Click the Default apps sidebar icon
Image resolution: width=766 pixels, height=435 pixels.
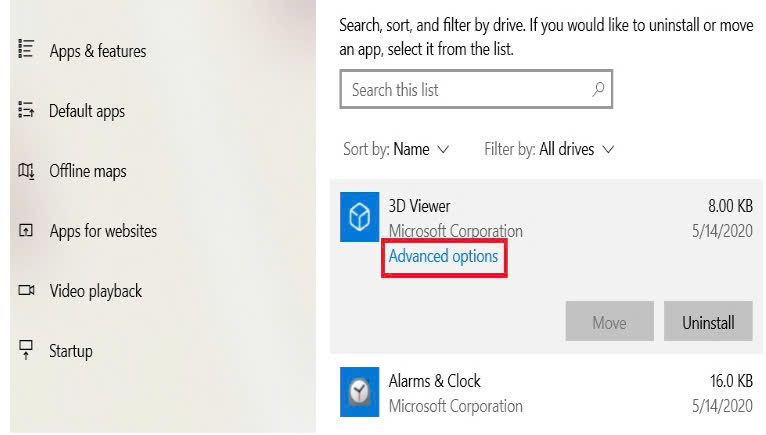pos(26,110)
